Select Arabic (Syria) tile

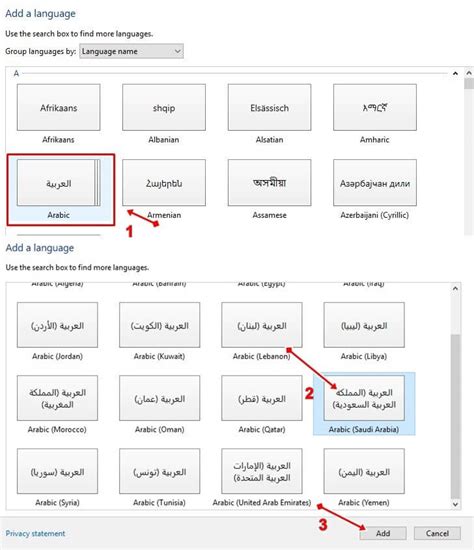(x=58, y=471)
